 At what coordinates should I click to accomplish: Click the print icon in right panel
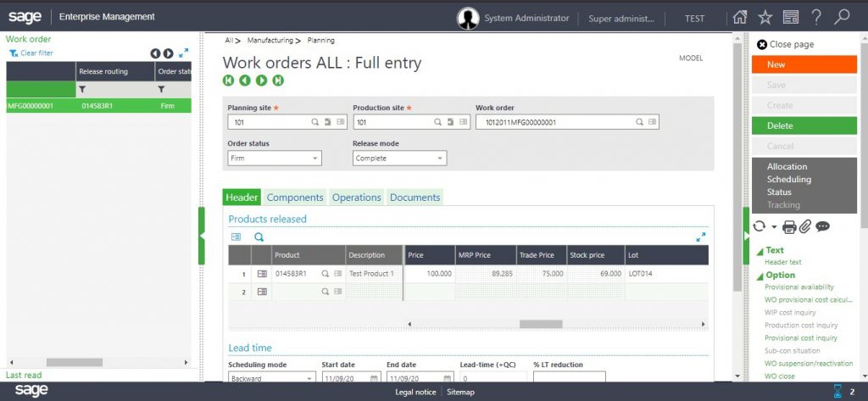[x=789, y=226]
